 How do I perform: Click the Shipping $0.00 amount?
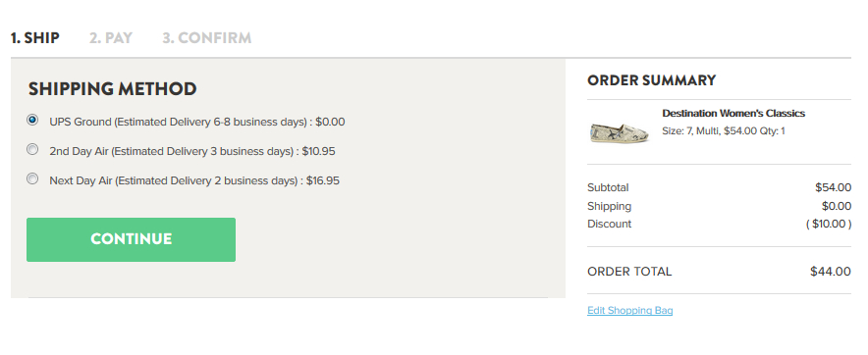837,206
